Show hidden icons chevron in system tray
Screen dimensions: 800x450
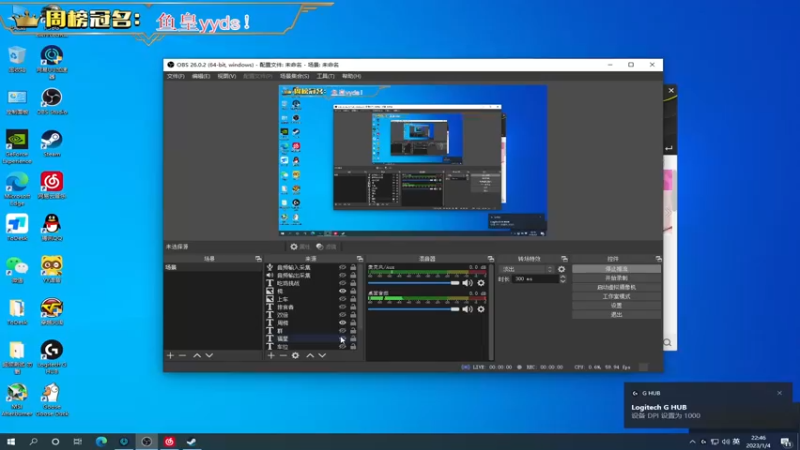click(692, 441)
